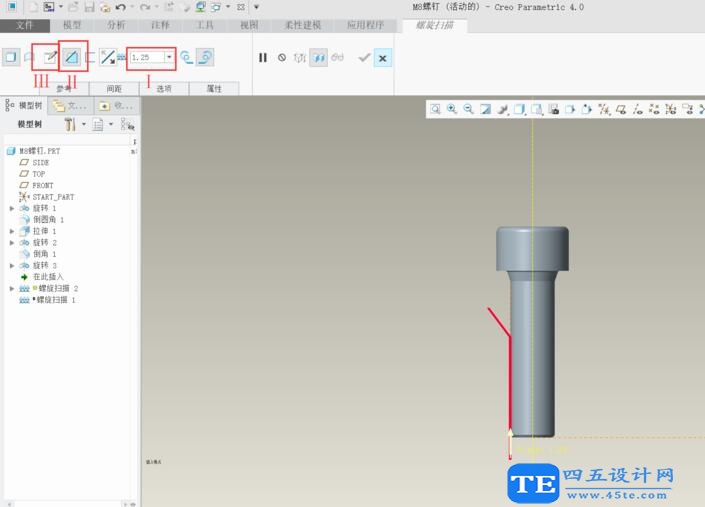Expand the 螺旋扫描 2 feature node

tap(12, 288)
